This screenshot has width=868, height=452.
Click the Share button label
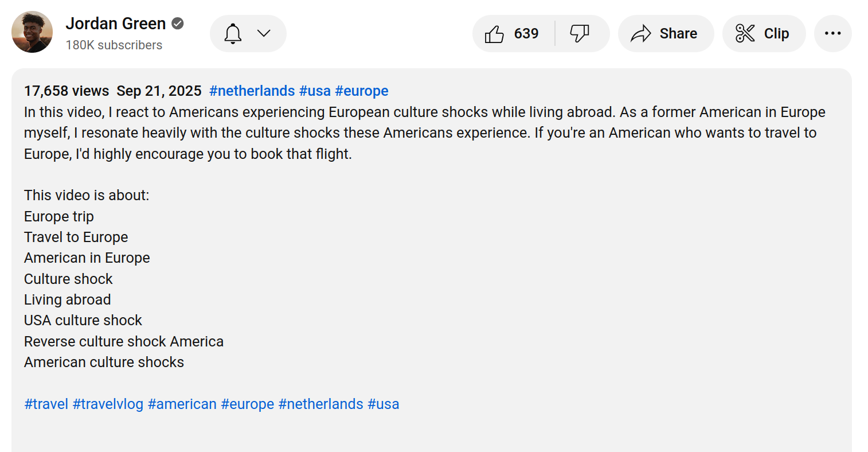pos(678,34)
